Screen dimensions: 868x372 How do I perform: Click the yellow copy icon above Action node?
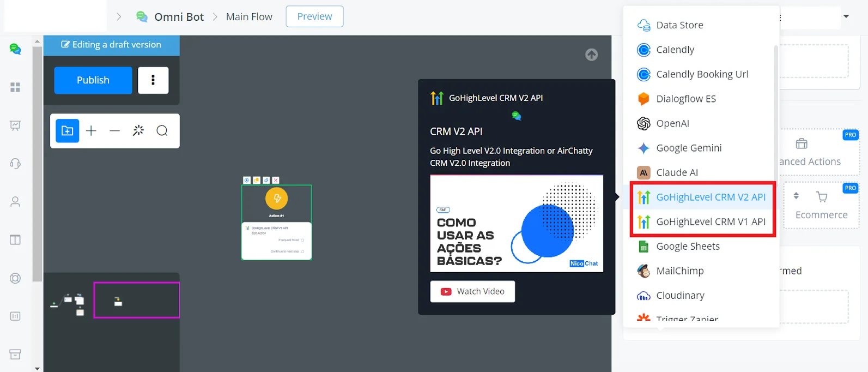coord(257,180)
